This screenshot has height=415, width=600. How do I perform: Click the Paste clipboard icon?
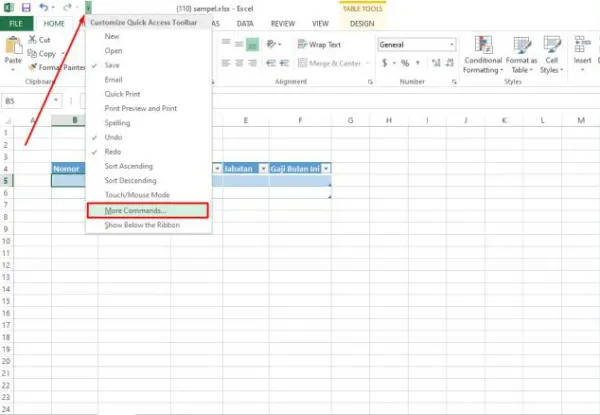[13, 46]
